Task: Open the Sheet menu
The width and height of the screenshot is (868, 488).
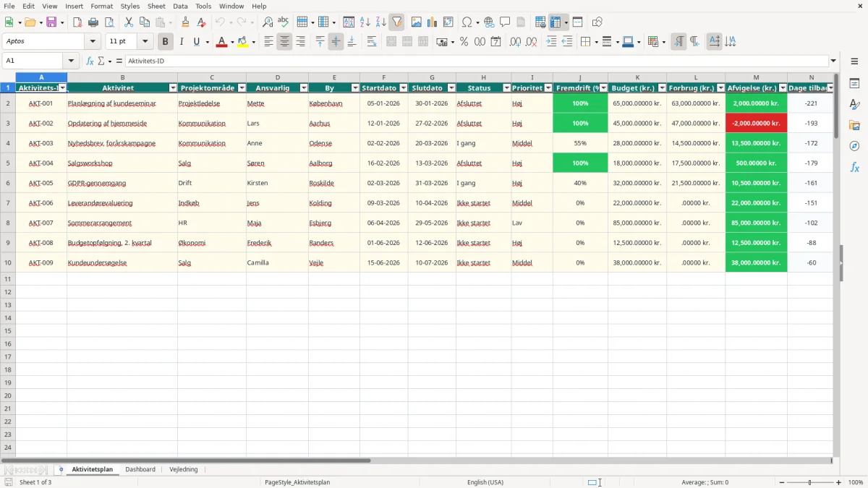Action: (x=156, y=6)
